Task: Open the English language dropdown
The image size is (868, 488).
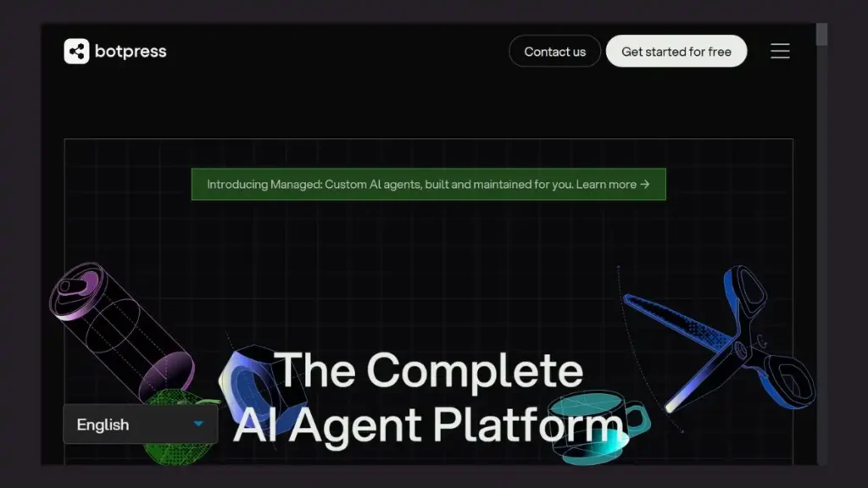Action: click(x=140, y=424)
